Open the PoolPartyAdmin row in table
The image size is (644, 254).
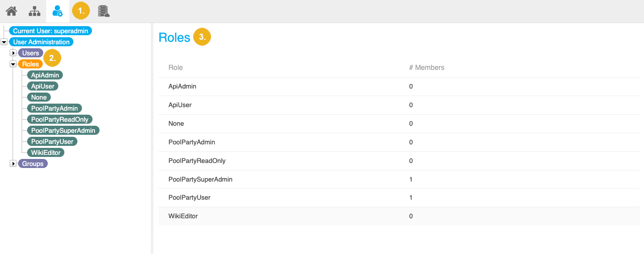[192, 142]
